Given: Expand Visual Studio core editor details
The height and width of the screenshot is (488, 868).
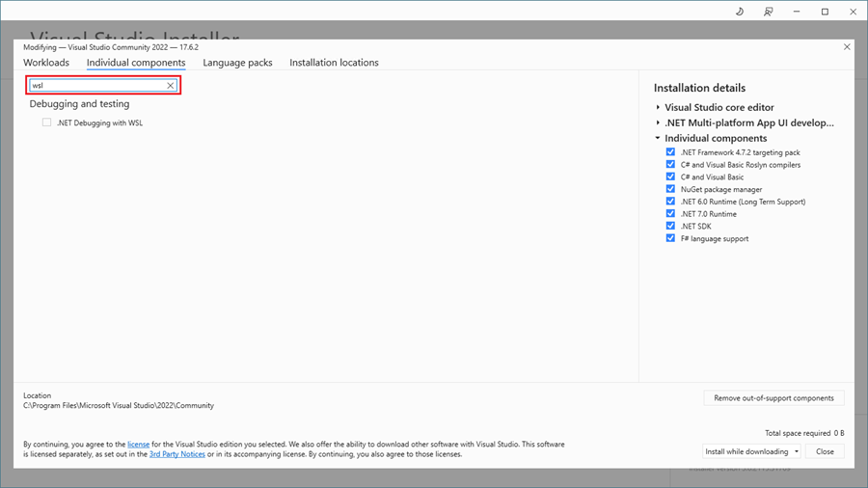Looking at the screenshot, I should point(658,107).
